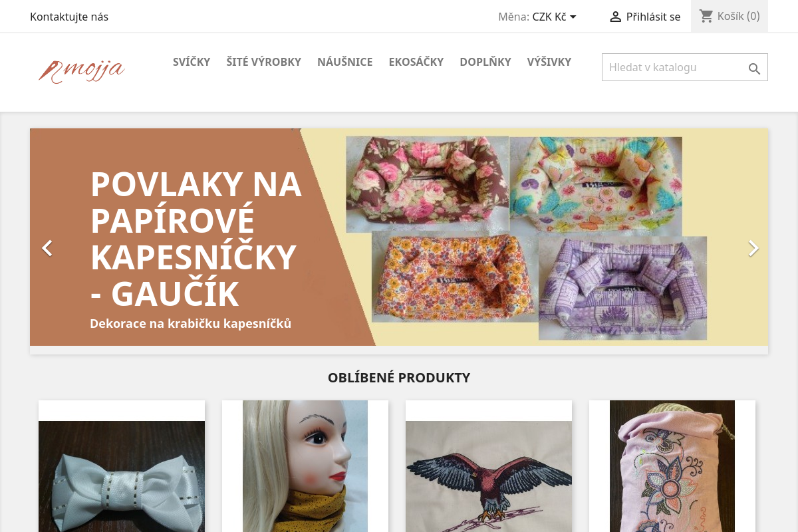Focus the Hledat v katalogu search field

pos(685,67)
